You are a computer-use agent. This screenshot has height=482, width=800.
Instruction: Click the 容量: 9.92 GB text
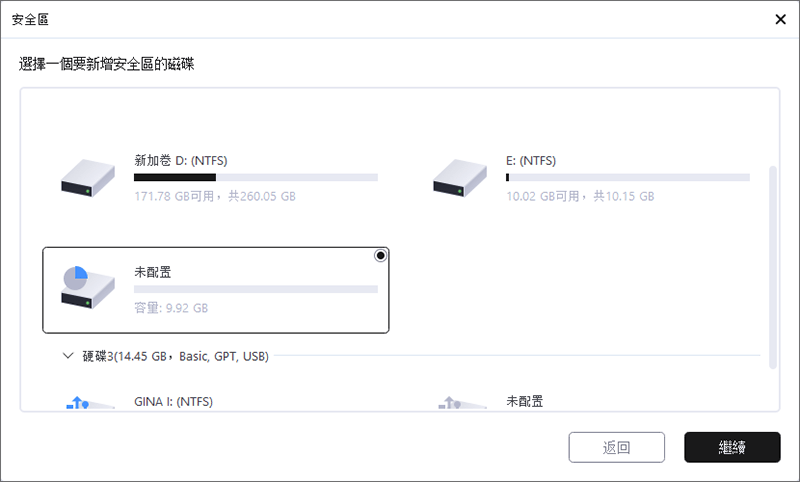point(171,308)
